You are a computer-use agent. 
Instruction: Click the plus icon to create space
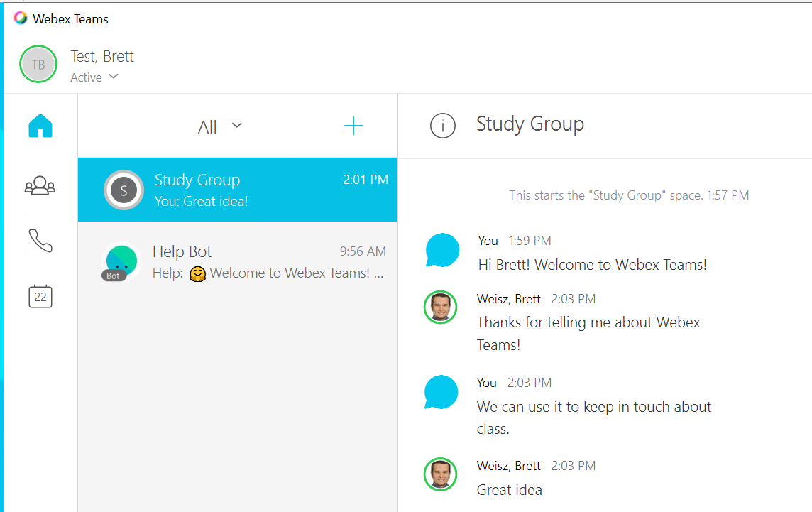[x=353, y=126]
